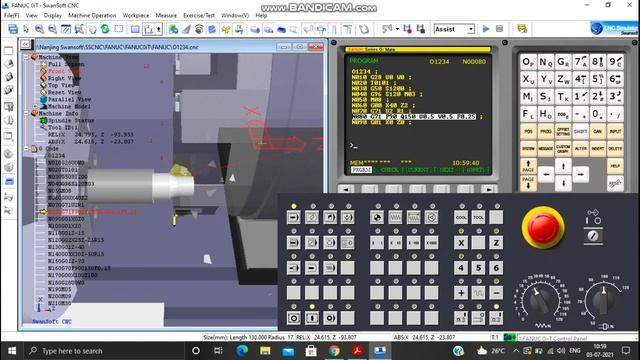Click the cursor left arrow key
The width and height of the screenshot is (640, 360).
tap(546, 175)
